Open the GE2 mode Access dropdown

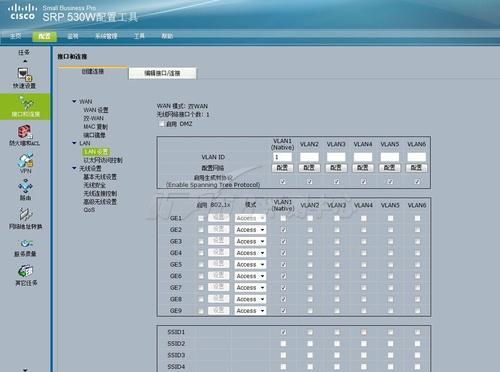250,230
